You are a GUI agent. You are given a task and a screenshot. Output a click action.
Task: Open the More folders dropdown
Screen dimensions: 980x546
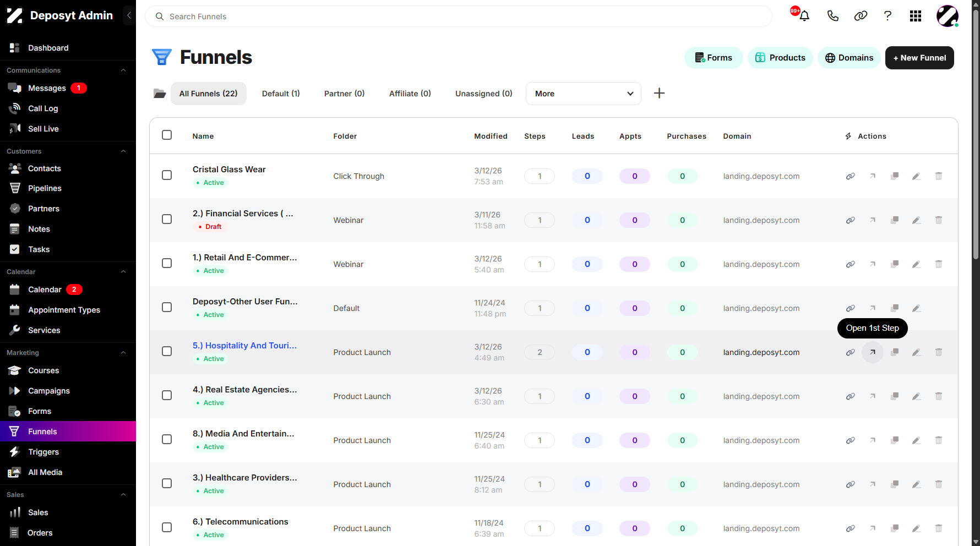(x=584, y=94)
